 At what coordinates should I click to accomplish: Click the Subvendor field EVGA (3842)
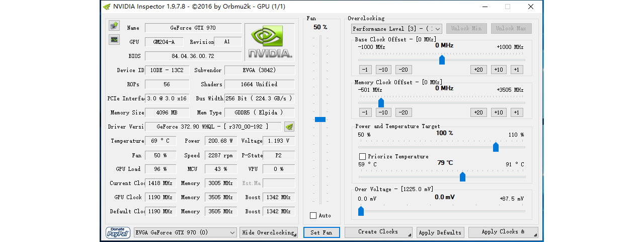pyautogui.click(x=260, y=70)
